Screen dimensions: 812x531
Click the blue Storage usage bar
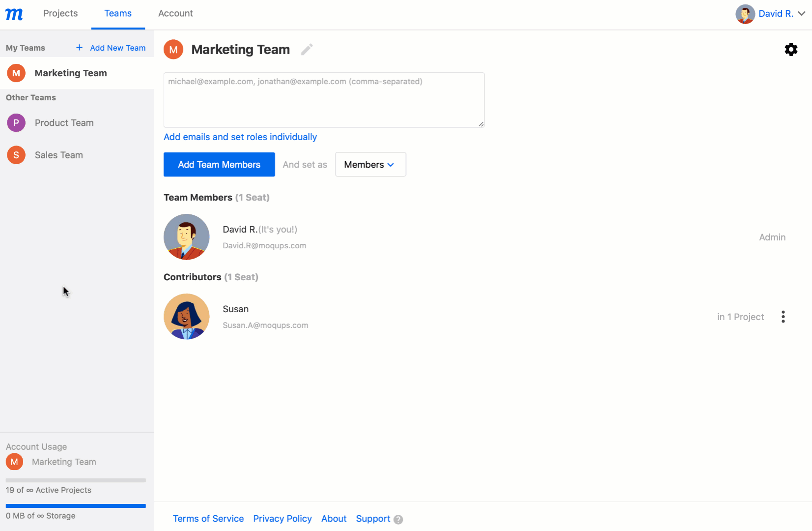click(76, 505)
